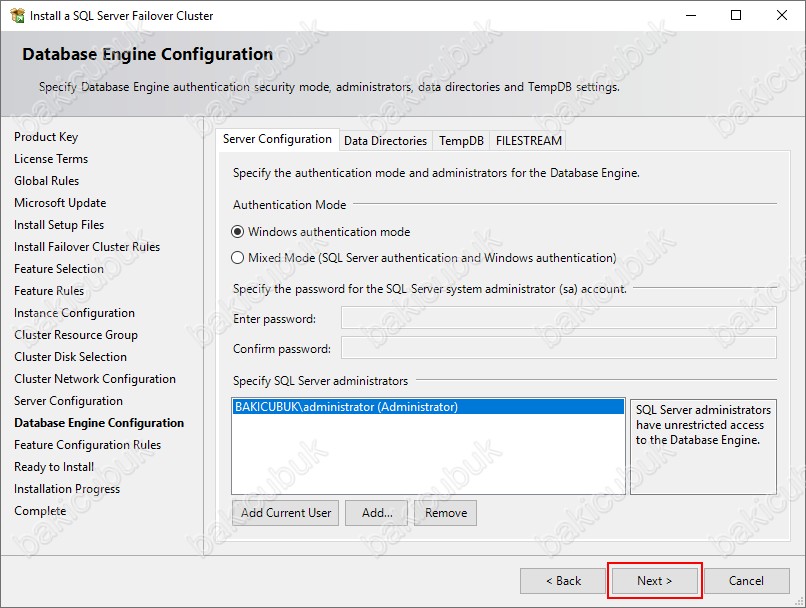Click the Add... button
Viewport: 806px width, 608px height.
pyautogui.click(x=377, y=513)
